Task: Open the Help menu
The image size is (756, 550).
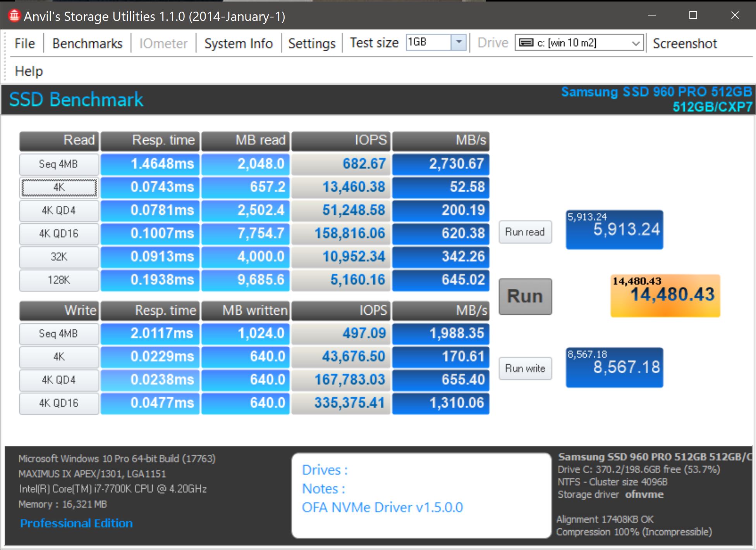Action: 29,71
